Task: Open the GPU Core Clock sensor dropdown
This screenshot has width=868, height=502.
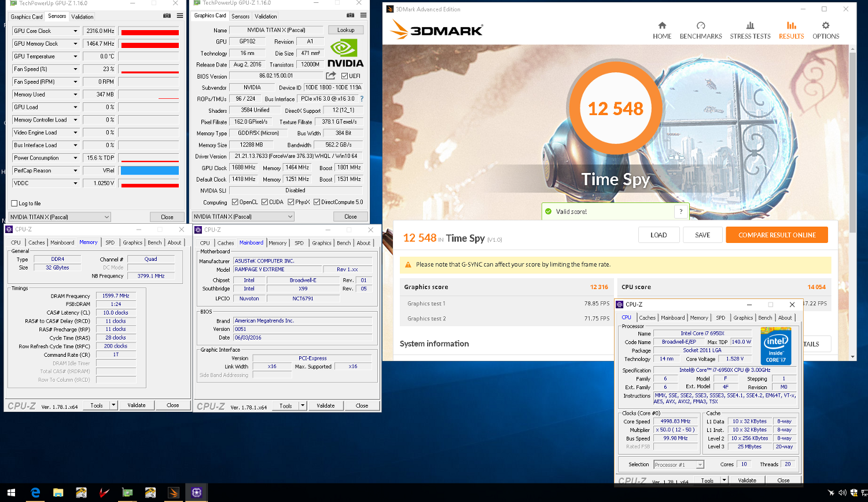Action: (75, 31)
